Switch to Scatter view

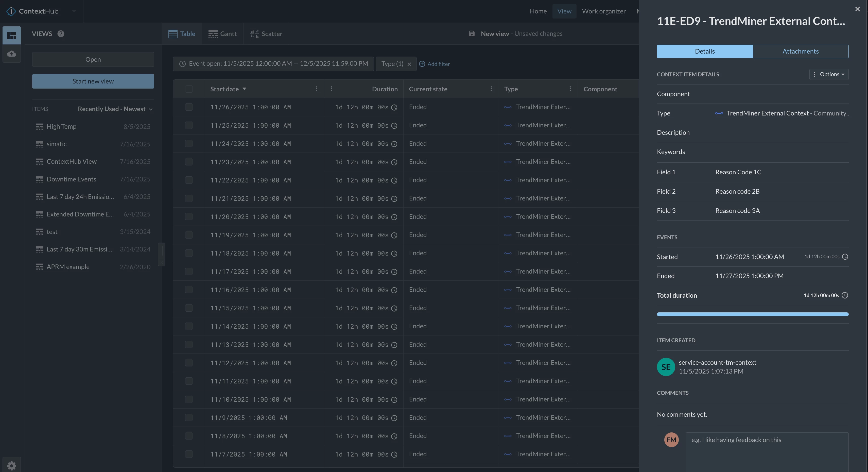click(266, 34)
